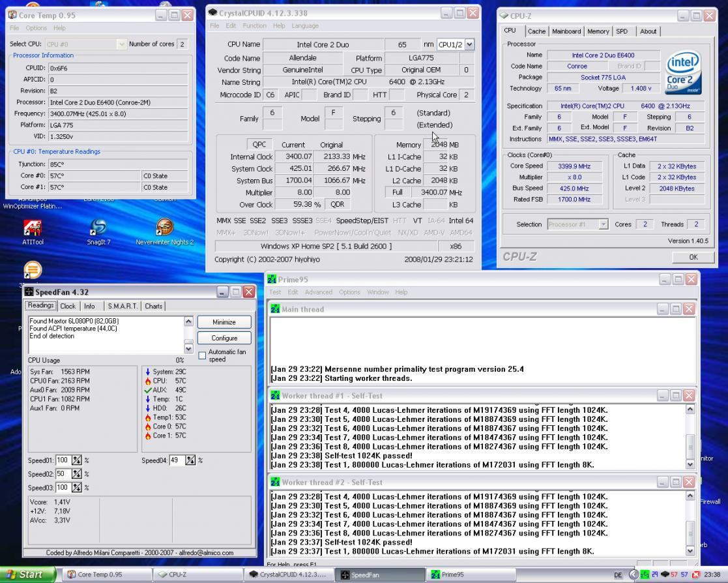Click the Speed01 spinner arrows

click(x=77, y=460)
